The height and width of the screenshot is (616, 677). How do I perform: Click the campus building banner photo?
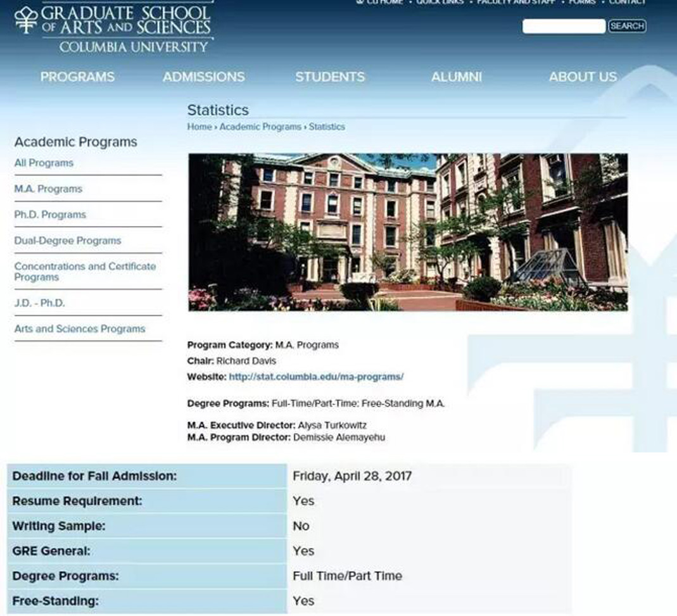(408, 232)
